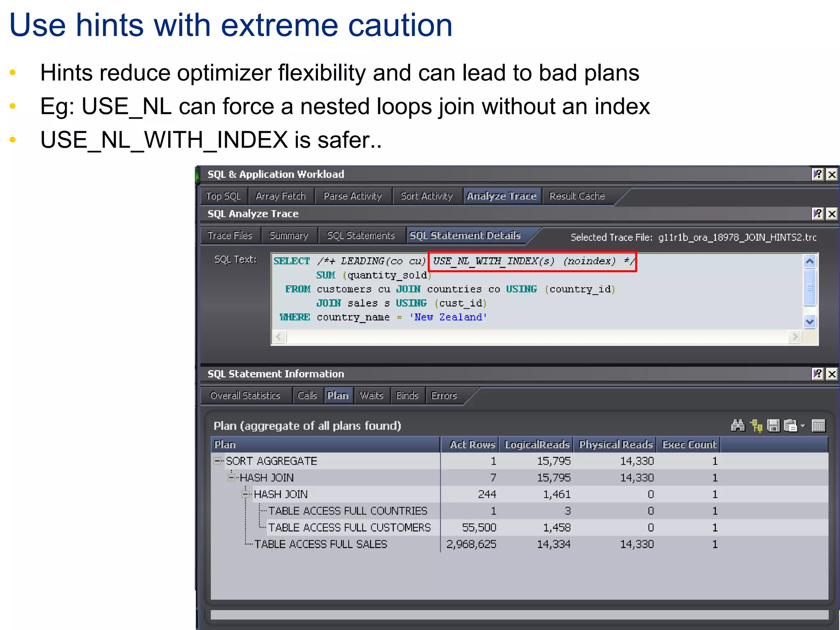
Task: Open the Overall Statistics tab
Action: pyautogui.click(x=245, y=395)
